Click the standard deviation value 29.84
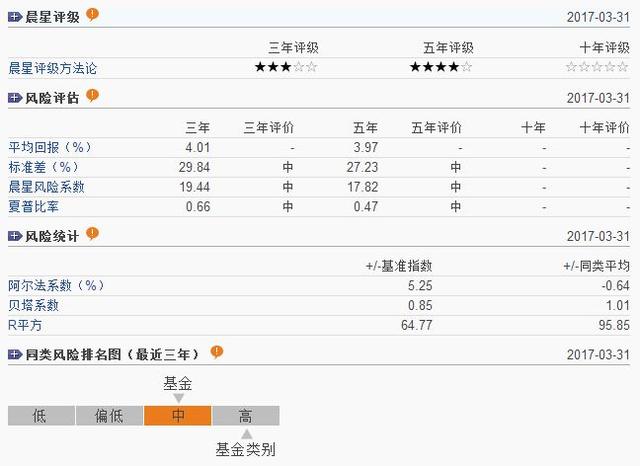Viewport: 640px width, 466px height. (x=194, y=167)
